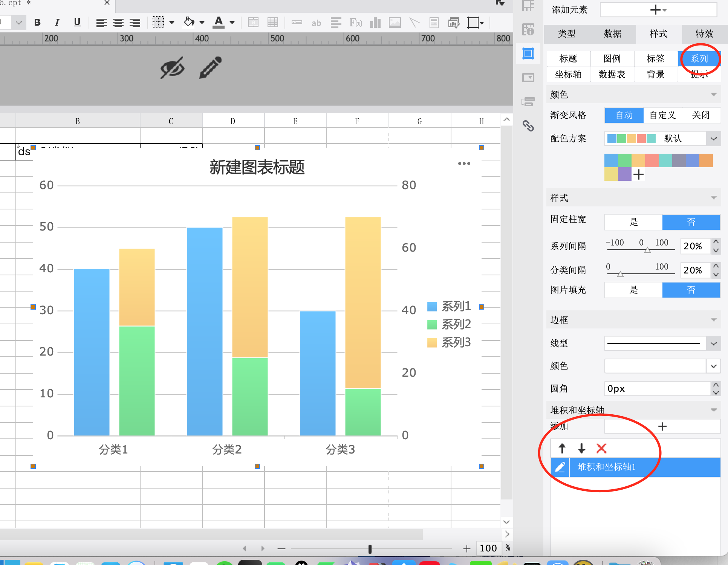The image size is (728, 565).
Task: Set 渐变风格 to 关闭
Action: [x=701, y=115]
